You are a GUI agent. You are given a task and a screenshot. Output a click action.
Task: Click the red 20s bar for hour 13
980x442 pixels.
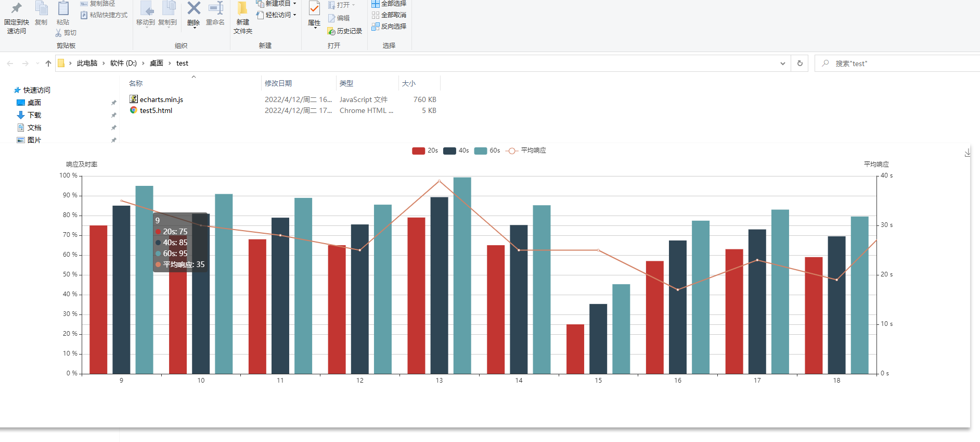[416, 296]
